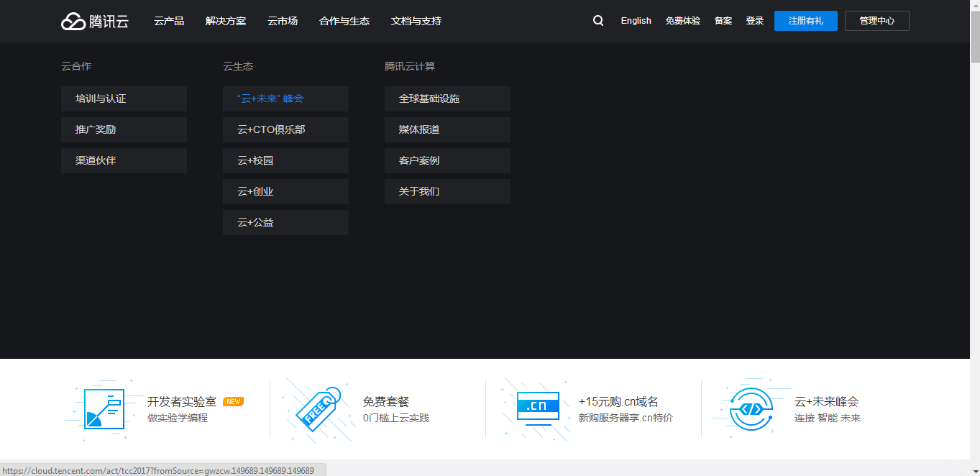The height and width of the screenshot is (476, 980).
Task: Select 渠道伙伴 menu entry
Action: pyautogui.click(x=124, y=160)
